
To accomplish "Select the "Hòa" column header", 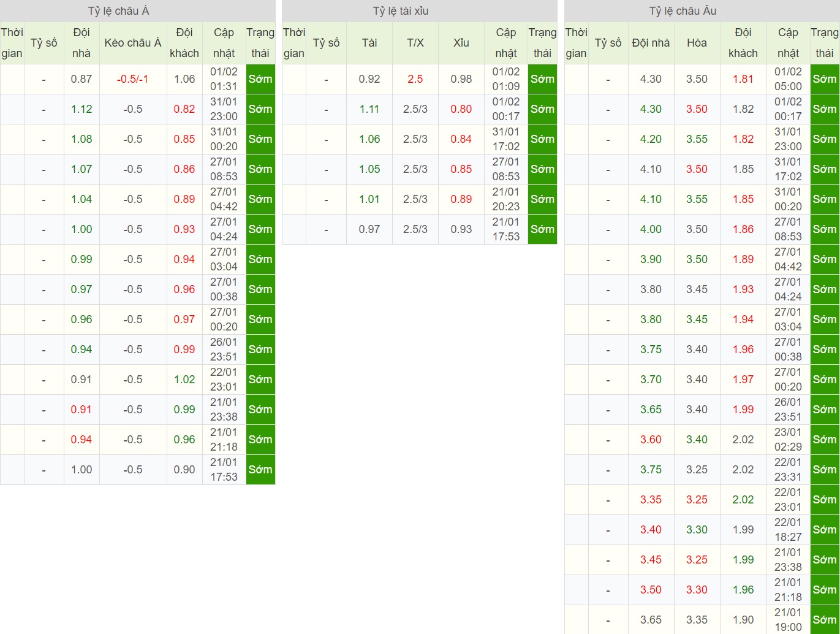I will click(x=697, y=43).
